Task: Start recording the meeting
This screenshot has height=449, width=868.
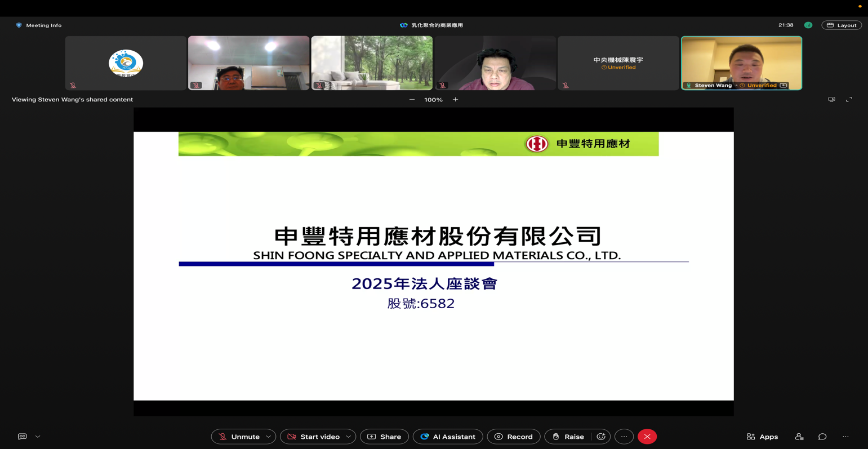Action: tap(514, 437)
